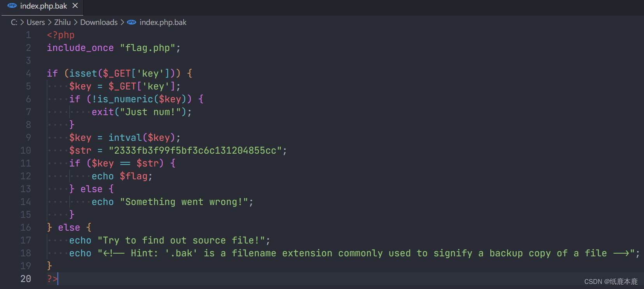The width and height of the screenshot is (644, 289).
Task: Open the C: breadcrumb segment
Action: (14, 22)
